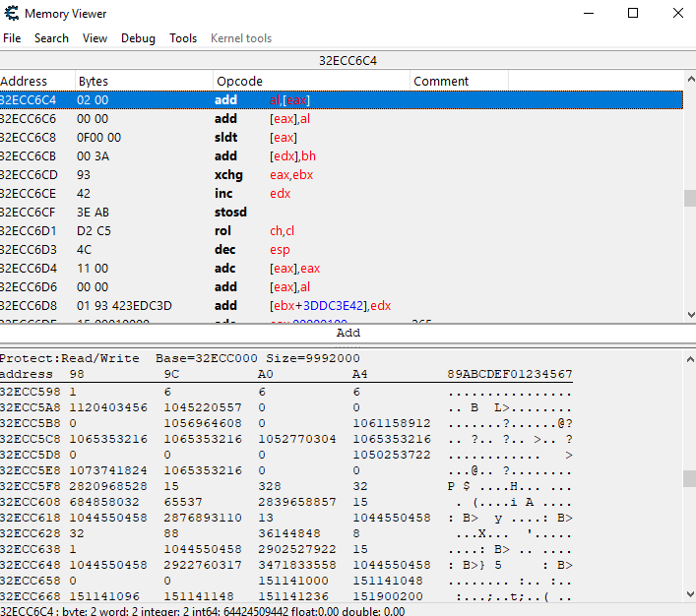Image resolution: width=696 pixels, height=616 pixels.
Task: Select the rol ch,cl instruction row
Action: pos(342,231)
